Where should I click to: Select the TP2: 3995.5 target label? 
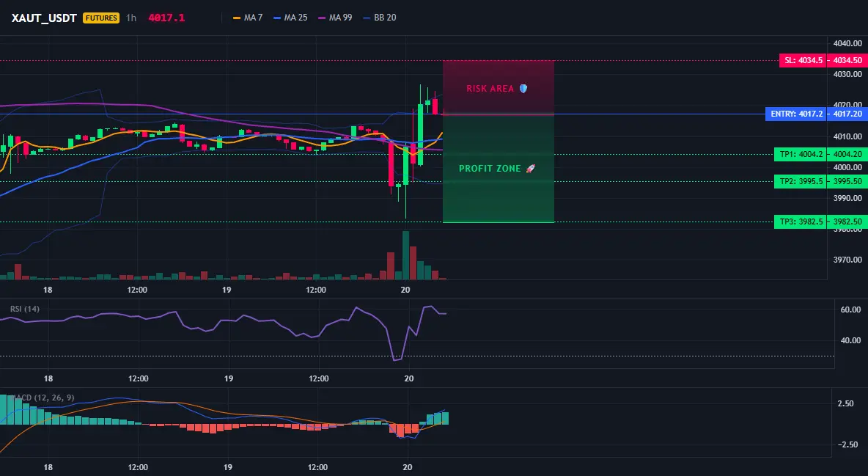tap(801, 181)
